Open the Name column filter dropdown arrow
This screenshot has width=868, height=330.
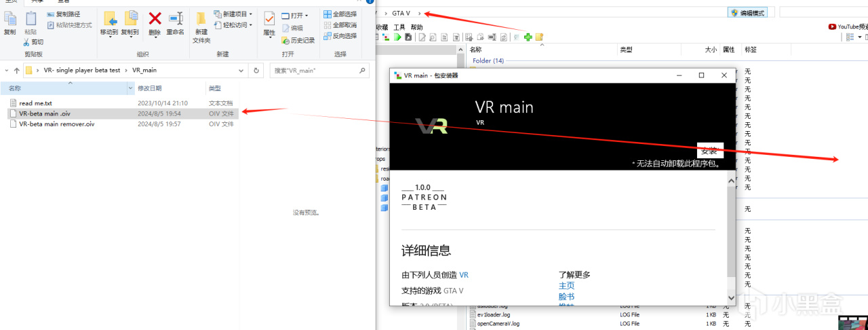[131, 88]
